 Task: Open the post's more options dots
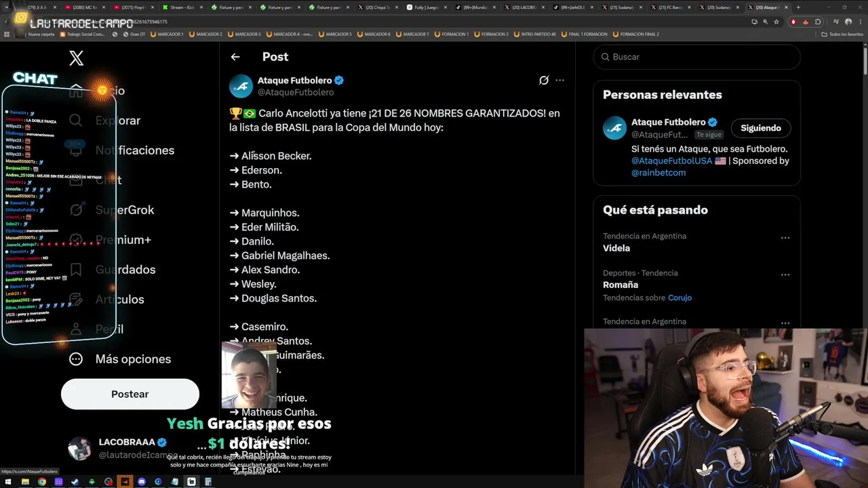click(559, 80)
